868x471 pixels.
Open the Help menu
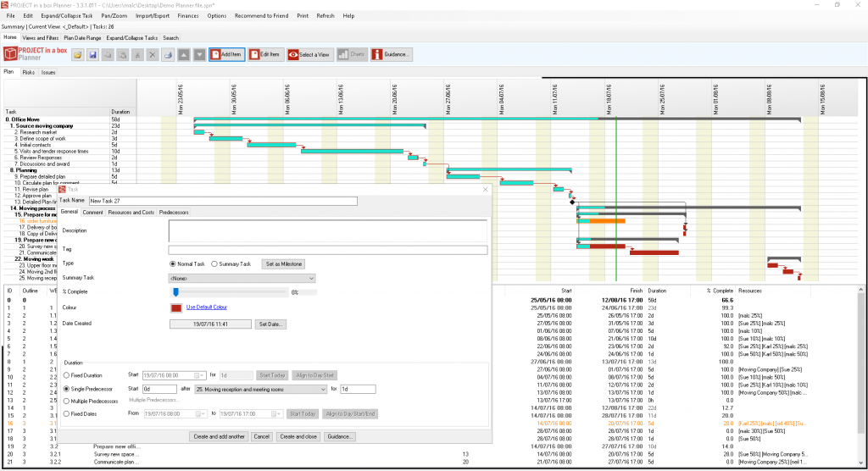coord(348,16)
